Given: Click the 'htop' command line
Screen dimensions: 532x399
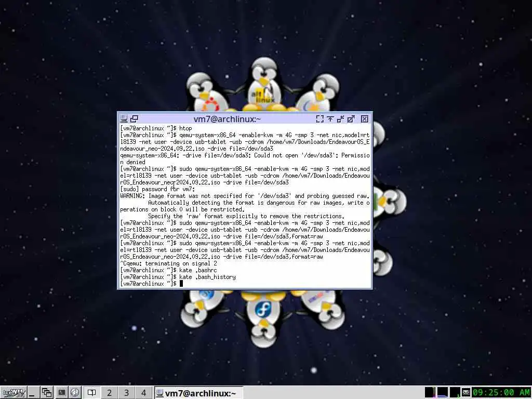Looking at the screenshot, I should (x=156, y=128).
